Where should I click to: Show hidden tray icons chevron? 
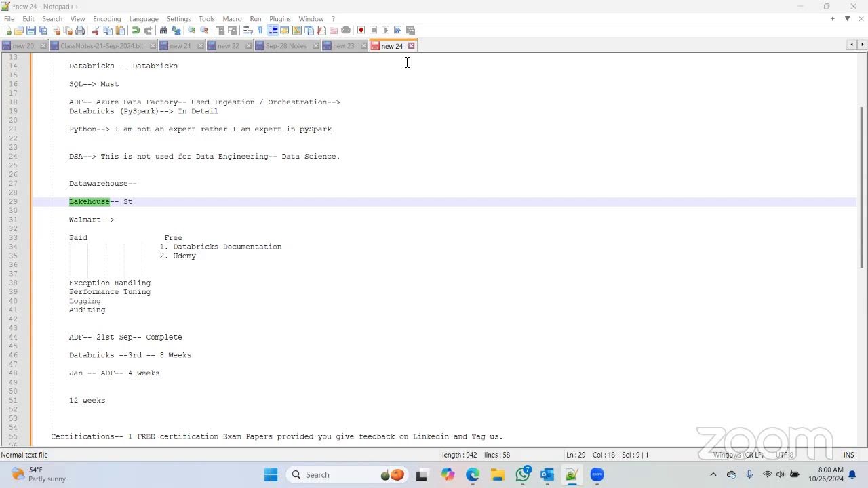713,474
